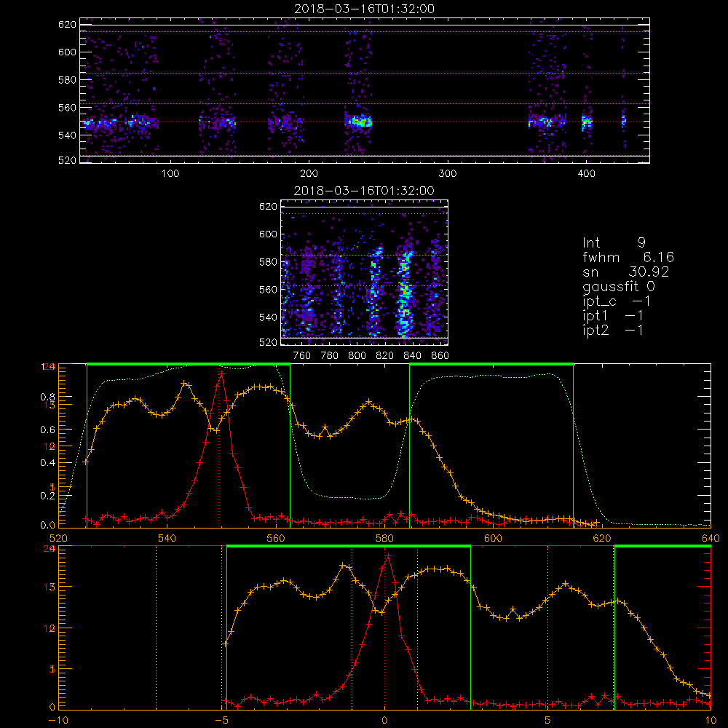Click the red peak apex in the 520–640 profile plot
The width and height of the screenshot is (728, 728).
(221, 373)
